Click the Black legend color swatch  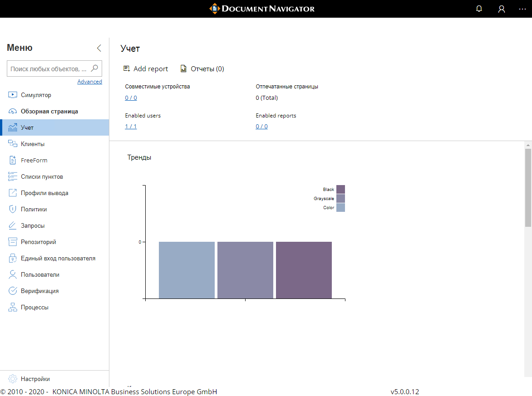tap(340, 189)
